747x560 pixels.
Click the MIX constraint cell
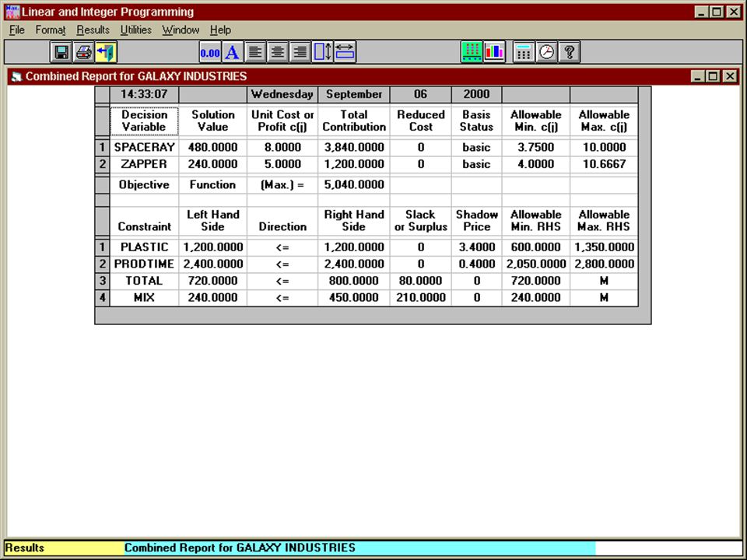(144, 298)
